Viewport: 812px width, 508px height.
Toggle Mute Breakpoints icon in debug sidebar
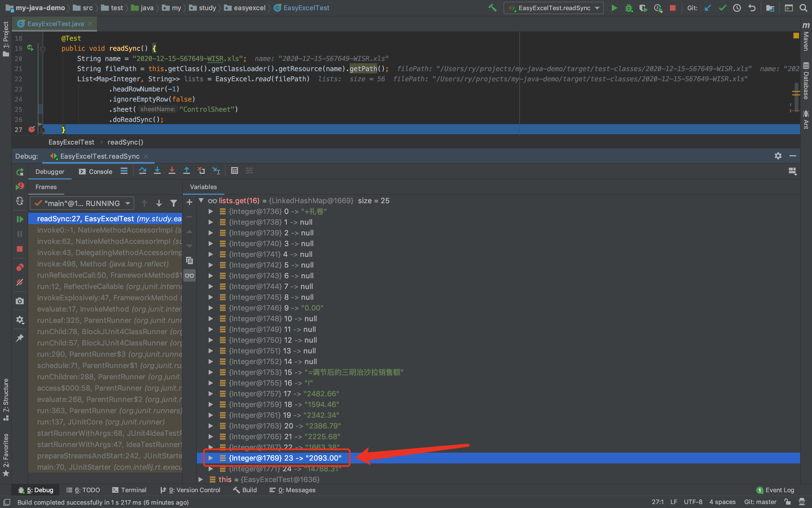tap(20, 282)
